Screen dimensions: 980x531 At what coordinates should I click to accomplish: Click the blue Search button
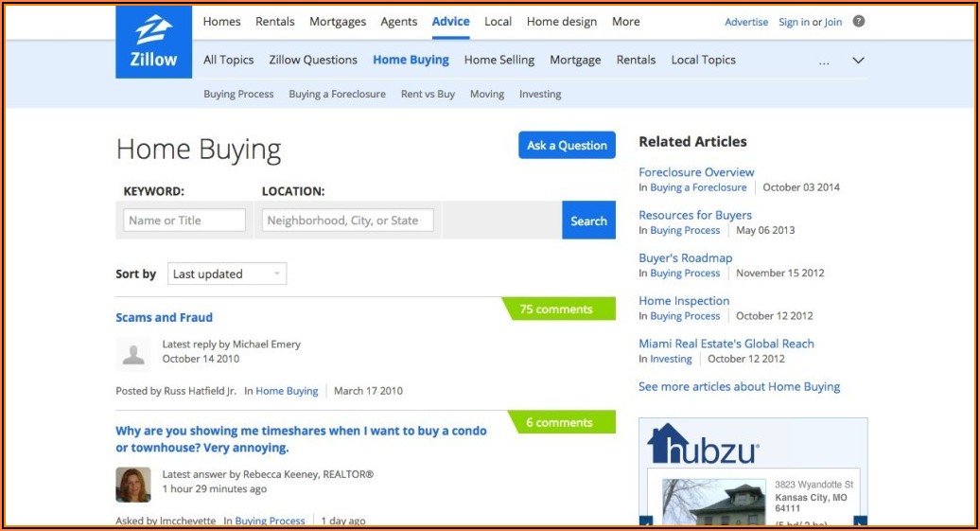point(588,221)
